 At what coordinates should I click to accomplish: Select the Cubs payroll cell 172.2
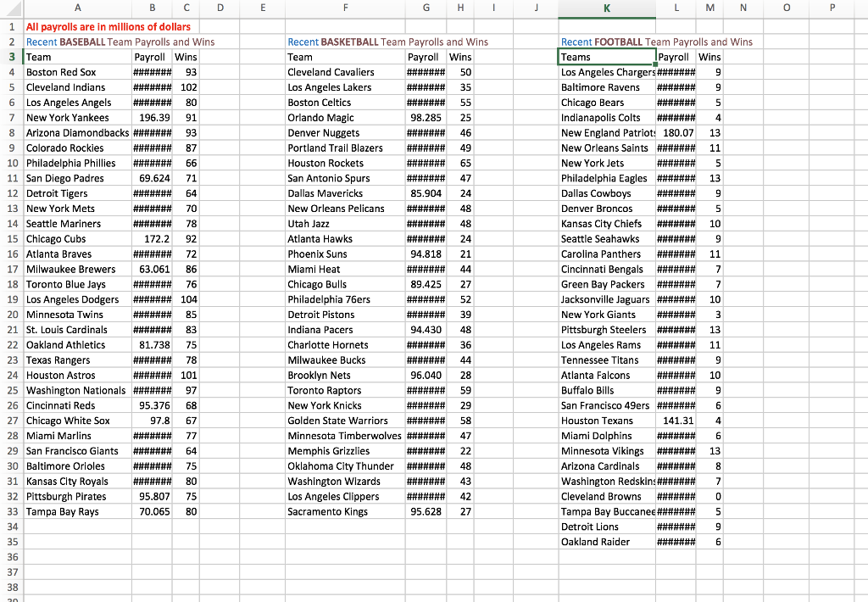(153, 239)
